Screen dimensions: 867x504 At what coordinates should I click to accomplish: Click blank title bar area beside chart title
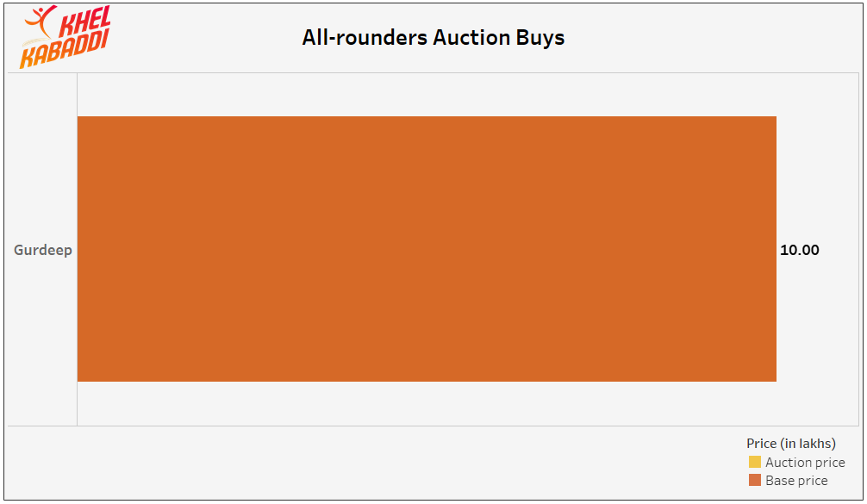(708, 38)
